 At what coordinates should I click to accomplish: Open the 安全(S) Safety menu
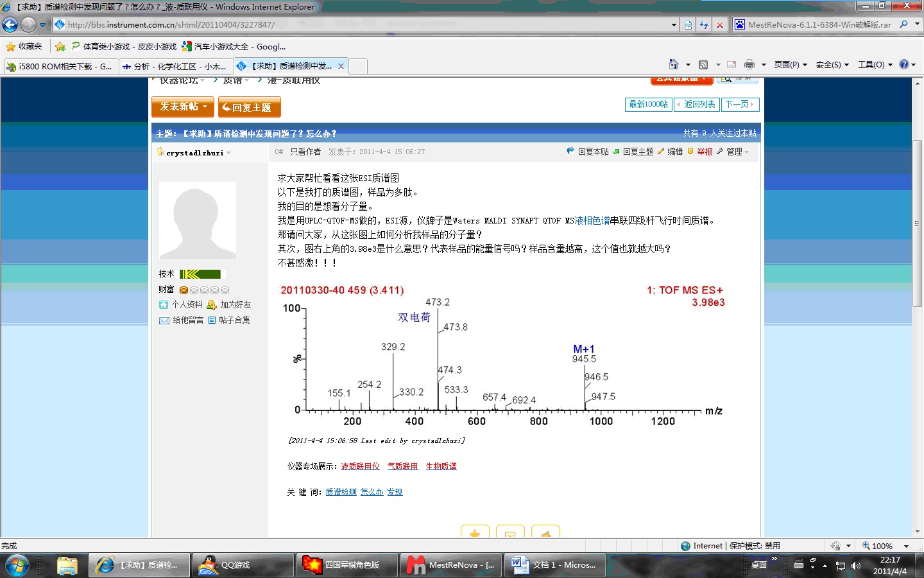click(832, 64)
